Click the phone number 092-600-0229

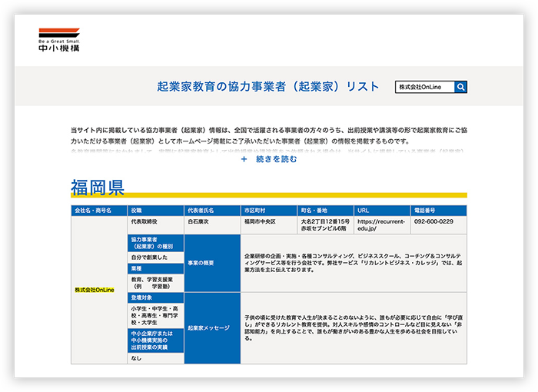click(x=433, y=221)
